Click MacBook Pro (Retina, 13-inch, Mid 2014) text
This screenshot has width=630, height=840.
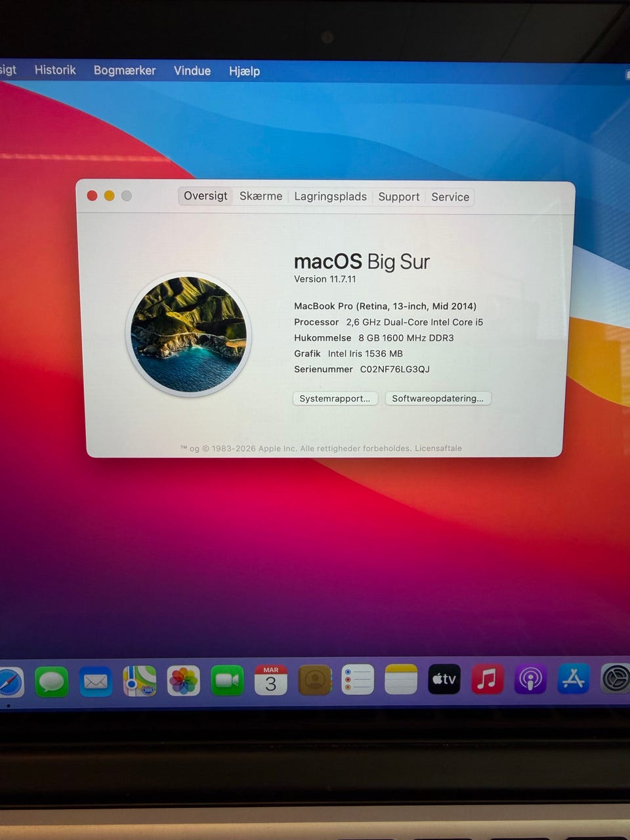coord(385,306)
